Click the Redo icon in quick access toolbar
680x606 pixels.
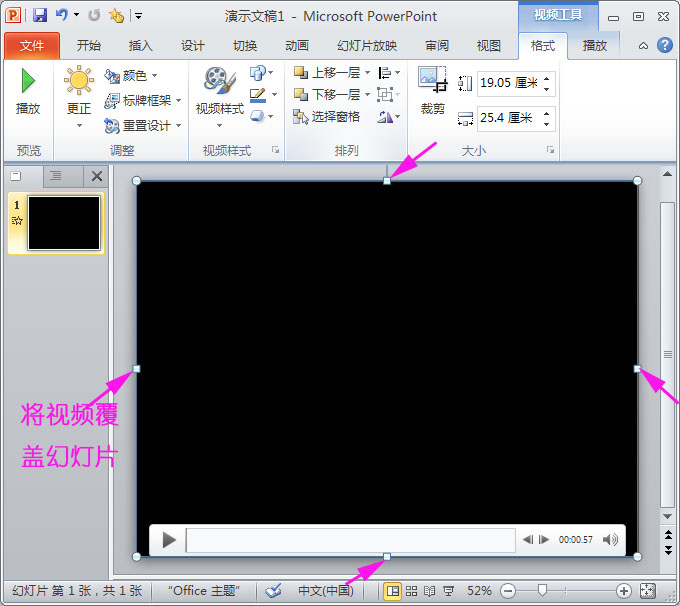[94, 16]
